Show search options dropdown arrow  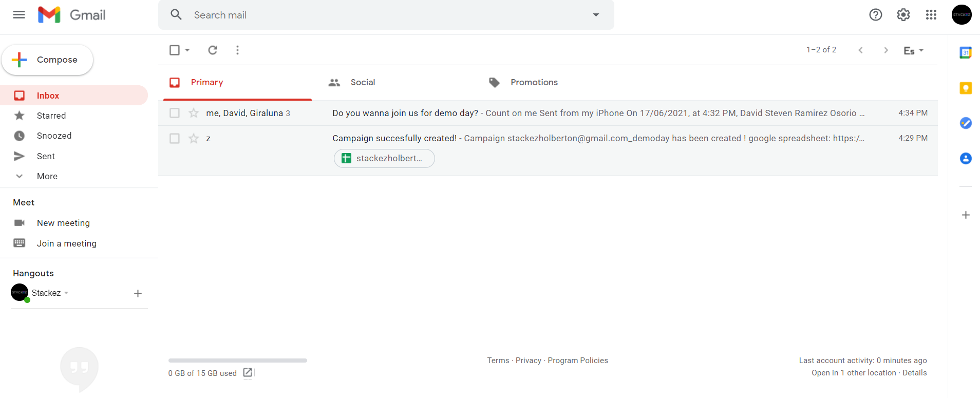point(596,15)
